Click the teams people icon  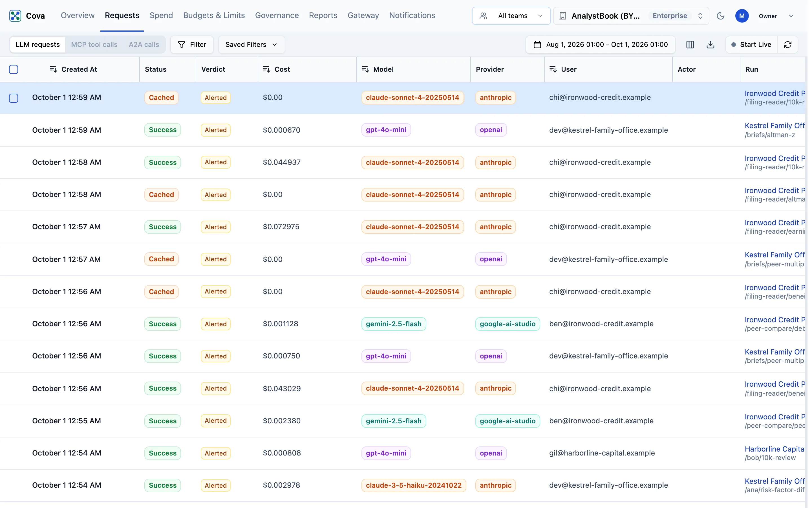pyautogui.click(x=483, y=16)
